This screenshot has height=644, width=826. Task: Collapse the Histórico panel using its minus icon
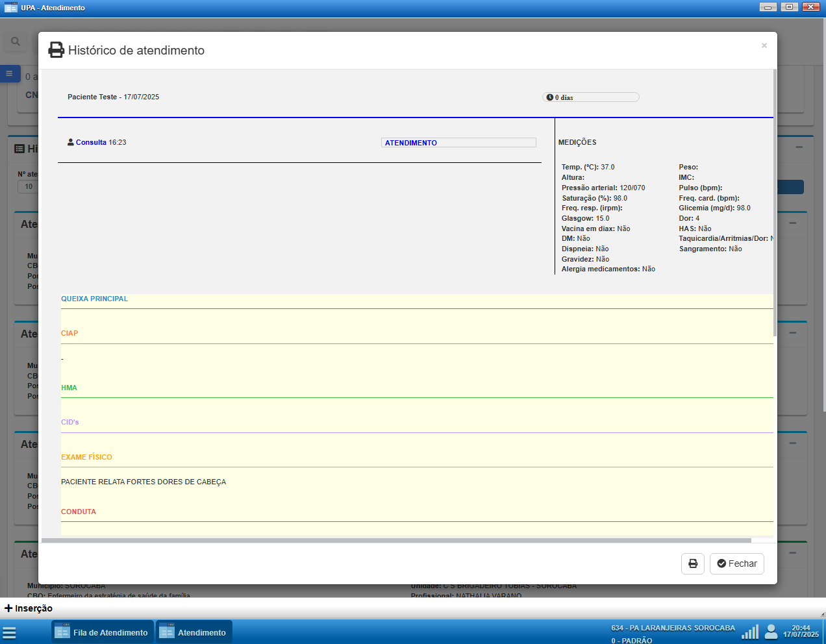coord(799,147)
